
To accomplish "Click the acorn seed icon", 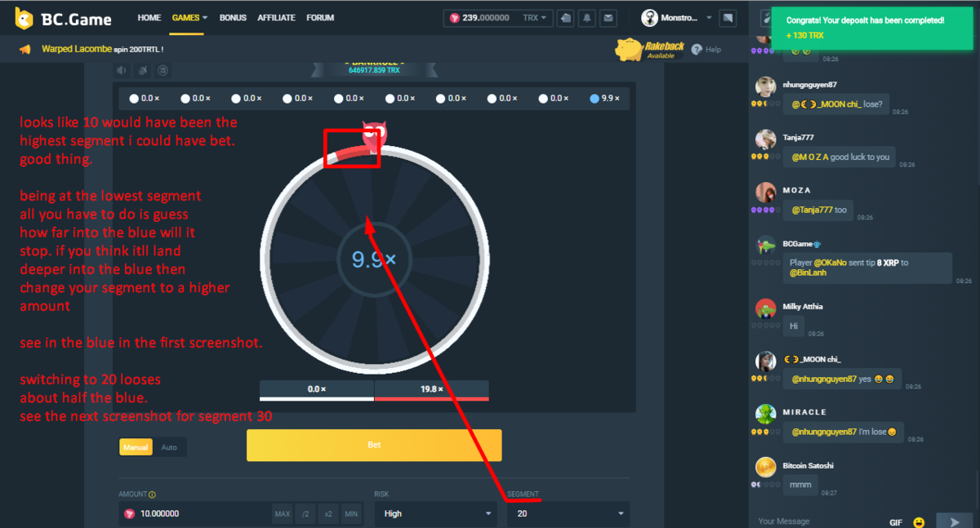I will [142, 71].
